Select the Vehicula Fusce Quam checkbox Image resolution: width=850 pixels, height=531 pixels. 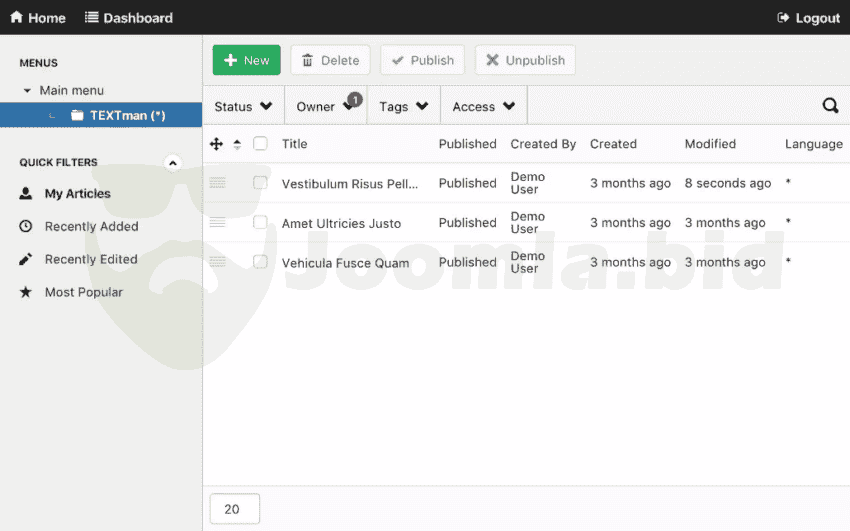click(x=260, y=262)
